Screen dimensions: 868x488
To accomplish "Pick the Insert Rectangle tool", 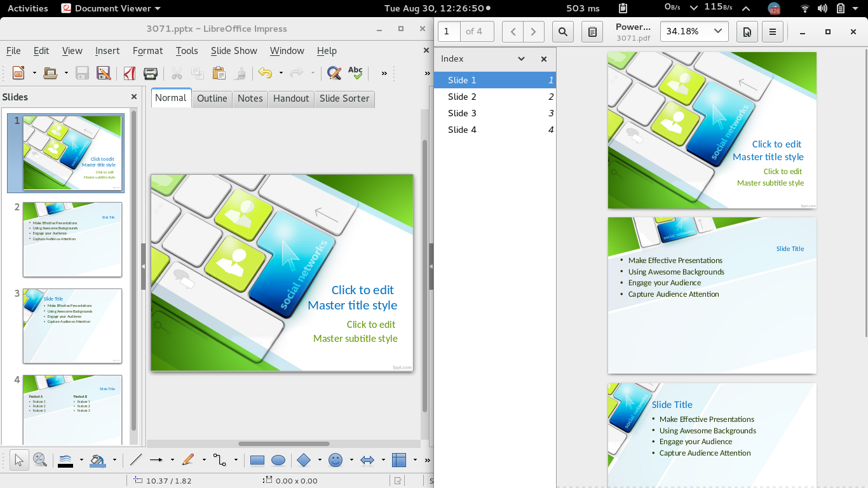I will pos(257,459).
